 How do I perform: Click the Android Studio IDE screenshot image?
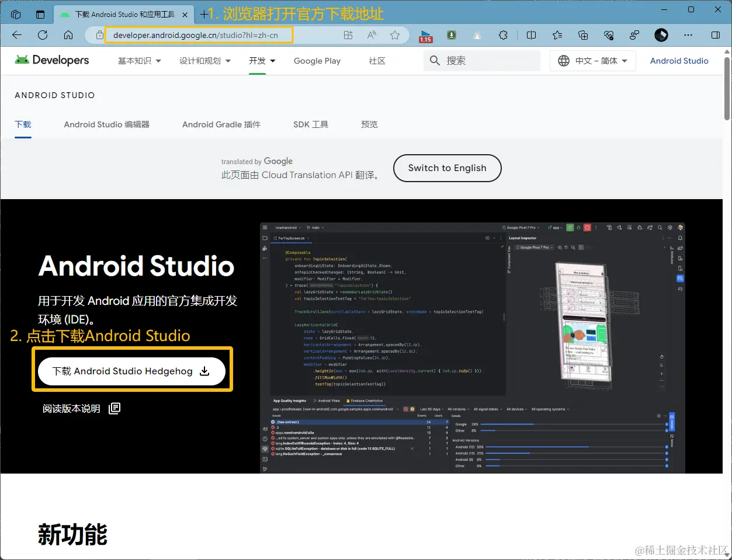click(x=472, y=347)
